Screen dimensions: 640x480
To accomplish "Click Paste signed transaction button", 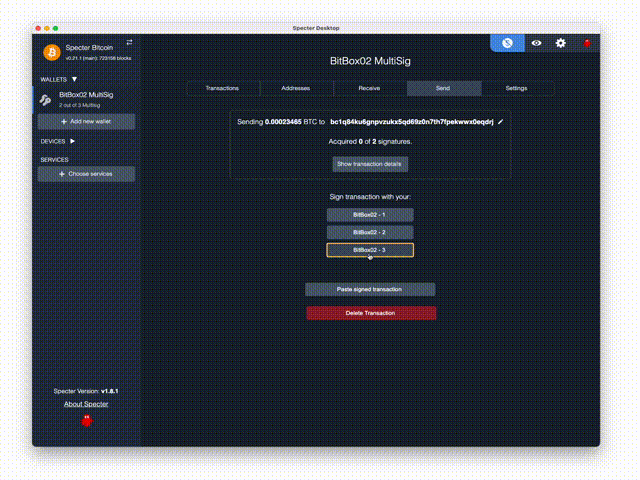I will click(x=370, y=289).
